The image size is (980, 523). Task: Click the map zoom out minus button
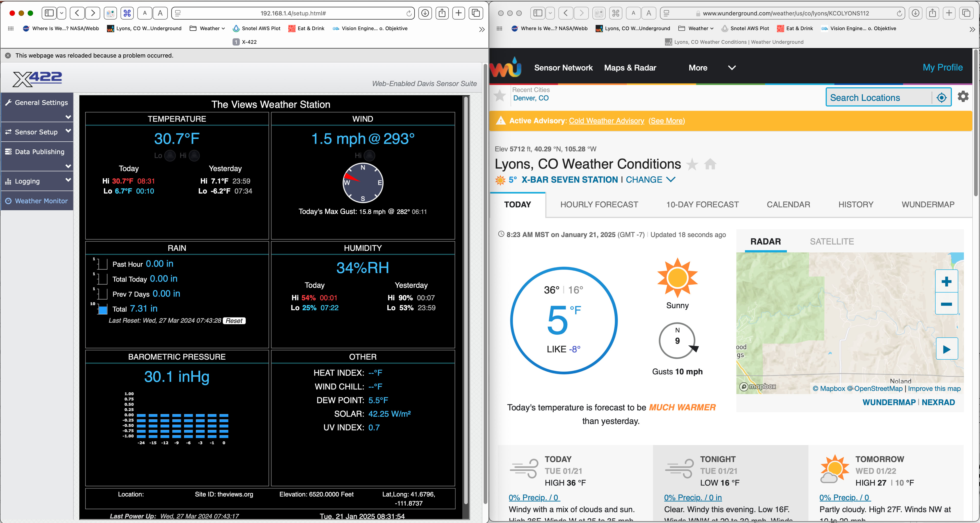pos(946,304)
